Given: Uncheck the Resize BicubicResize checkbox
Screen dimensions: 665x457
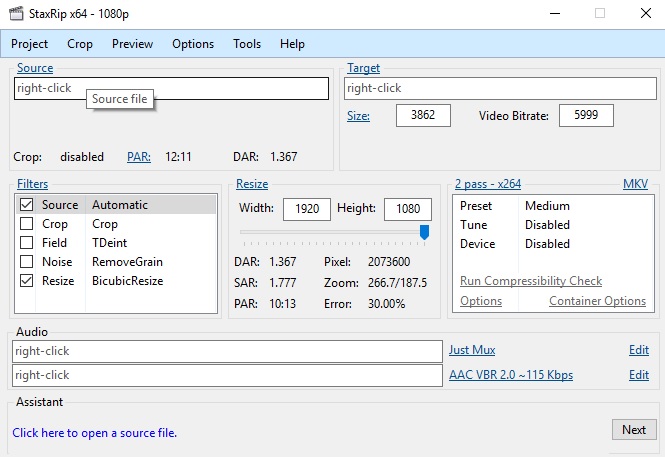Looking at the screenshot, I should coord(26,281).
